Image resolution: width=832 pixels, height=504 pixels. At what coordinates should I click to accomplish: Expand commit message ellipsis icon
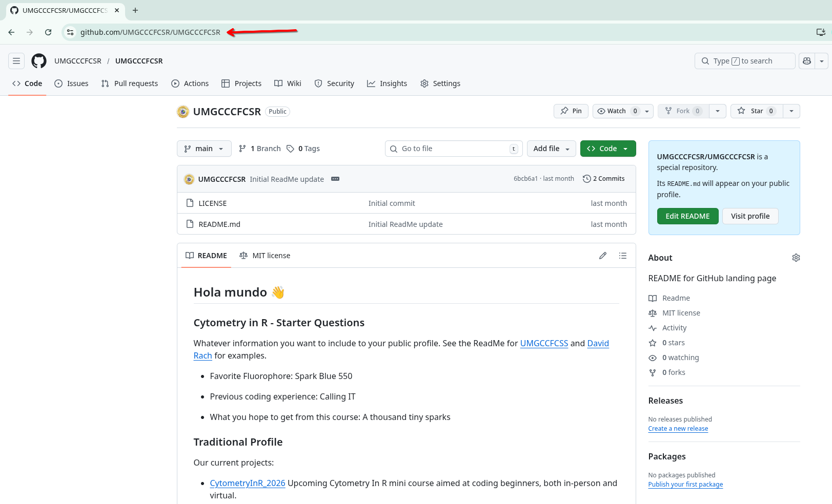(x=335, y=179)
